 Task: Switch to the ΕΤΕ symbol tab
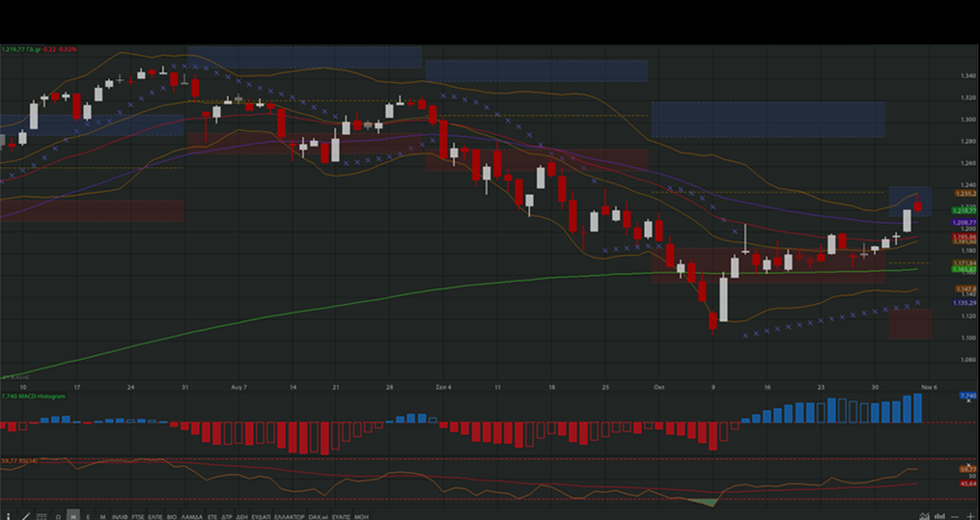[x=212, y=517]
